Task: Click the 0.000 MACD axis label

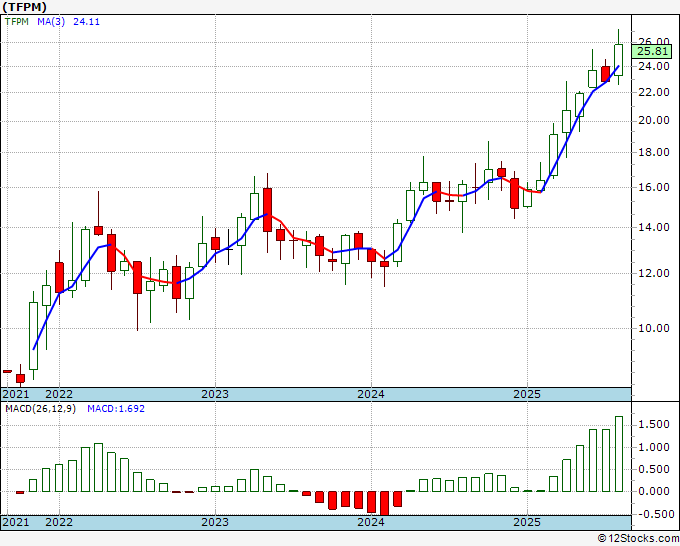Action: point(656,491)
